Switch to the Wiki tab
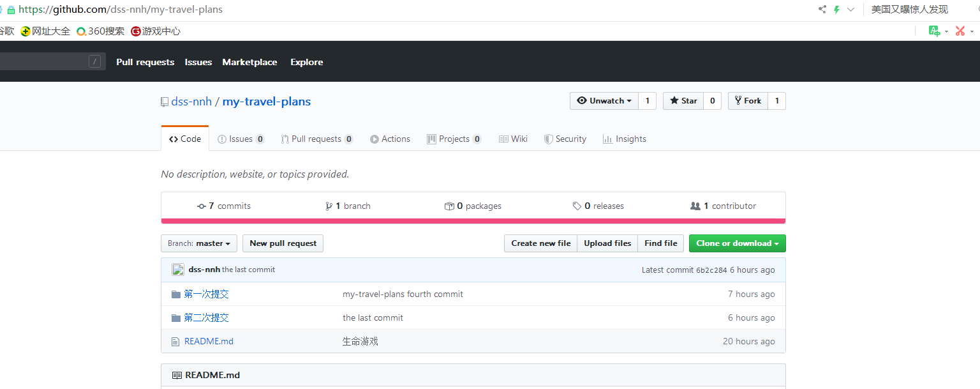This screenshot has height=389, width=980. point(513,139)
